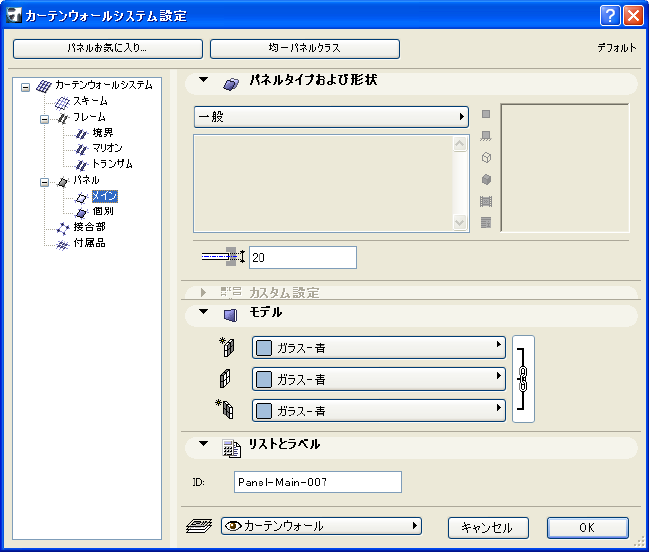
Task: Click outside face material icon
Action: 227,347
